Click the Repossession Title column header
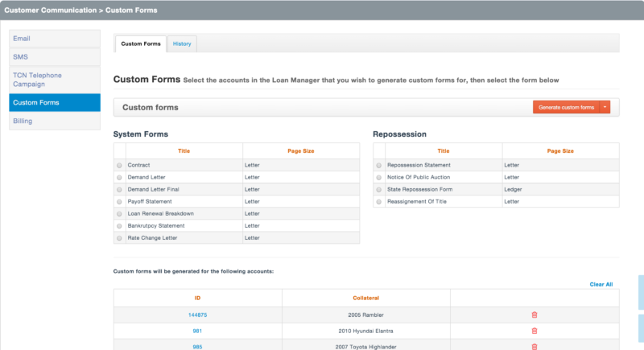This screenshot has width=644, height=350. [444, 151]
